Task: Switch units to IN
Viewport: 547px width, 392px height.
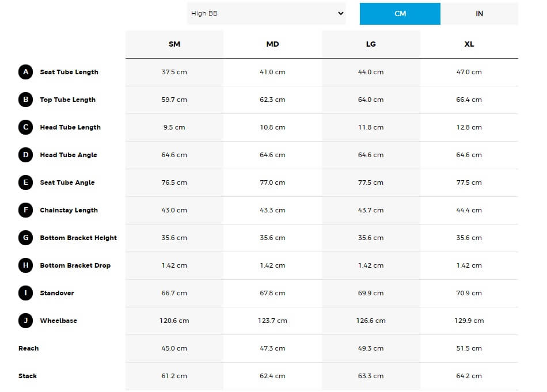Action: (479, 14)
